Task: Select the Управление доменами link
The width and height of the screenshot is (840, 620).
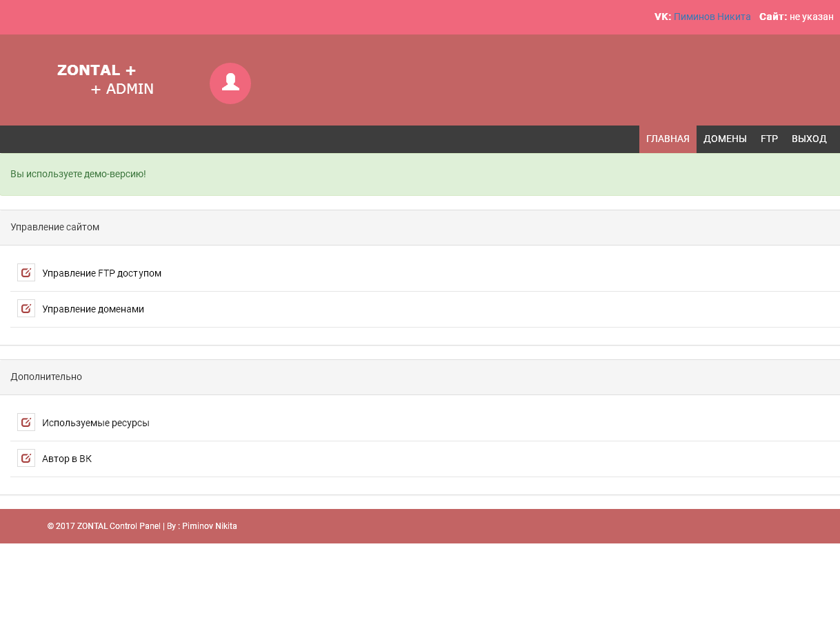Action: pos(93,309)
